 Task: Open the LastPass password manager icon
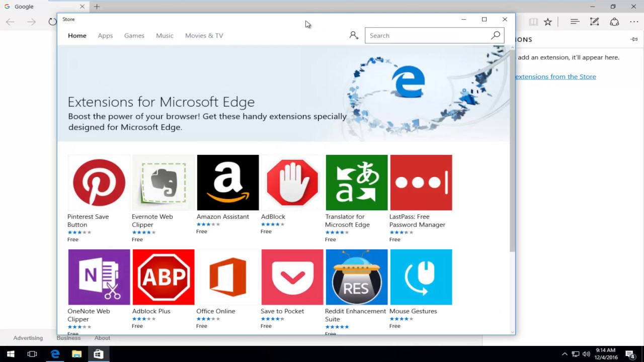click(x=421, y=183)
